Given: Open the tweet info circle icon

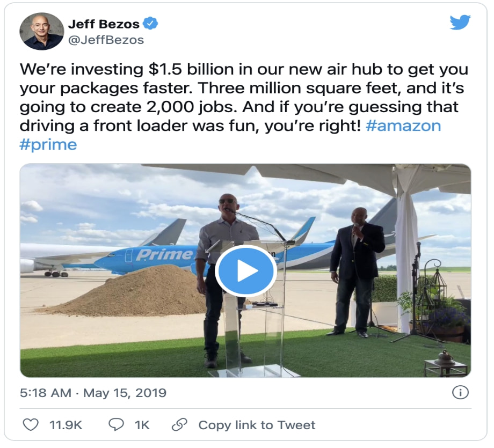Looking at the screenshot, I should tap(460, 393).
